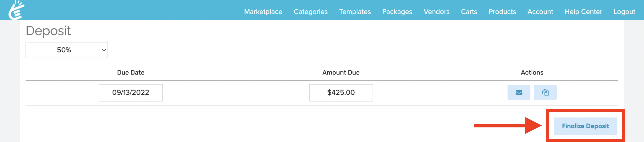This screenshot has height=142, width=644.
Task: Click the hand logo icon
Action: pos(17,10)
